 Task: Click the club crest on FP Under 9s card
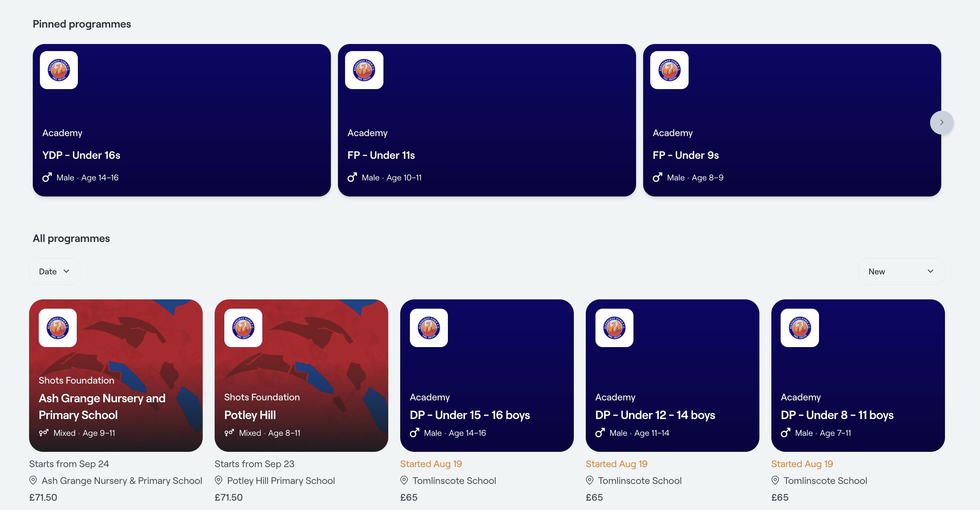[669, 70]
